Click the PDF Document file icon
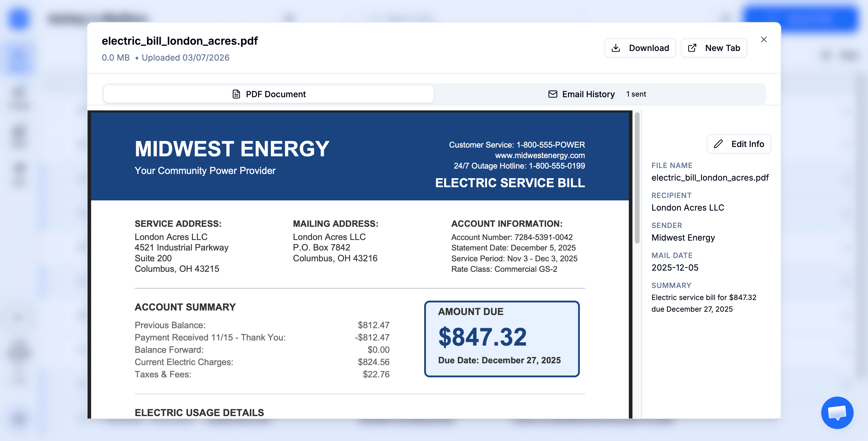The width and height of the screenshot is (868, 441). click(236, 94)
